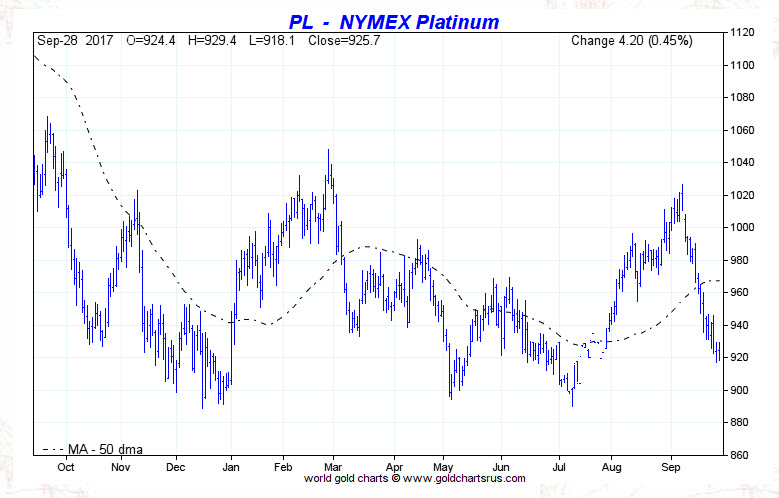Click the 1120 price axis label
The width and height of the screenshot is (779, 498).
pos(742,33)
